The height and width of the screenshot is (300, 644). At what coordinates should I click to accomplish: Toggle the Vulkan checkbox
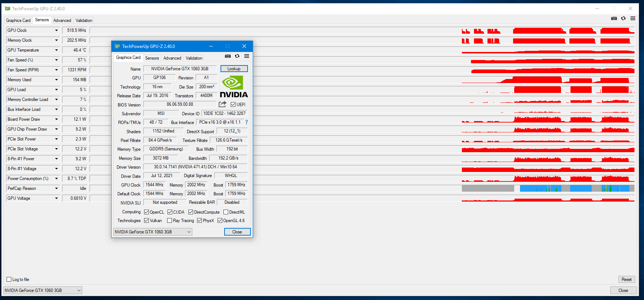tap(146, 221)
